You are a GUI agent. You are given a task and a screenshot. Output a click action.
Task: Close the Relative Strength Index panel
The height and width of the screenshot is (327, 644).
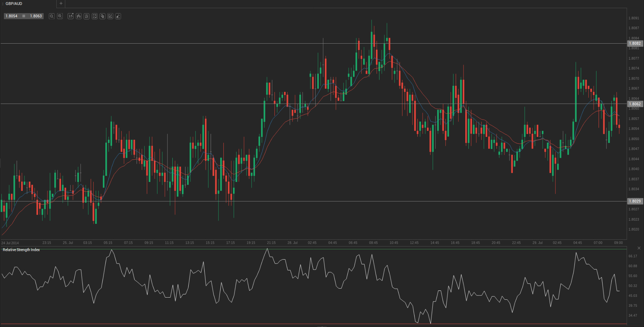(x=639, y=248)
